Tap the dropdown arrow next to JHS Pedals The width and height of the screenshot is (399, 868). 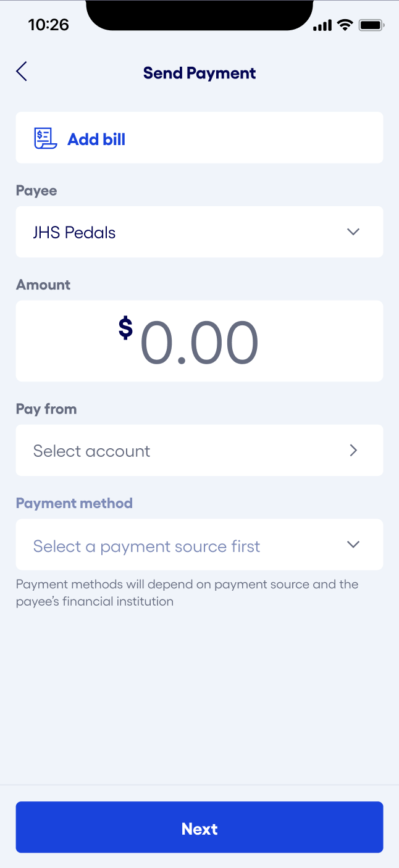pos(353,232)
